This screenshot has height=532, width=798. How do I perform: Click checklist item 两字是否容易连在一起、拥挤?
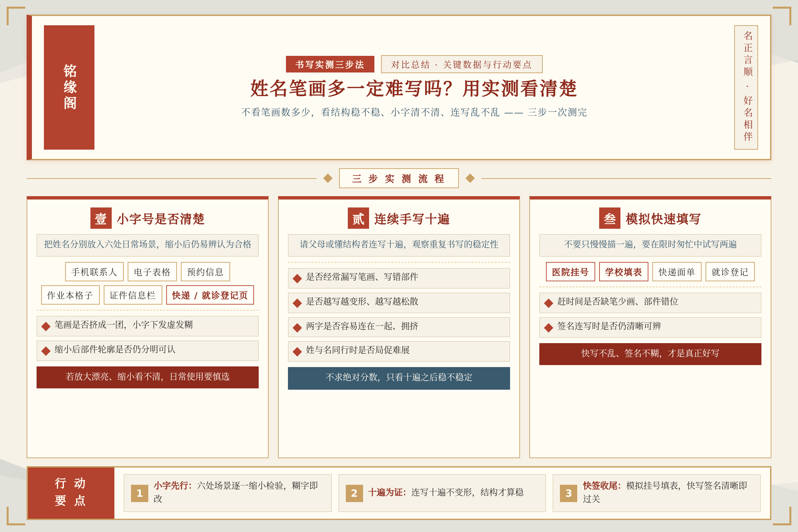click(x=399, y=327)
